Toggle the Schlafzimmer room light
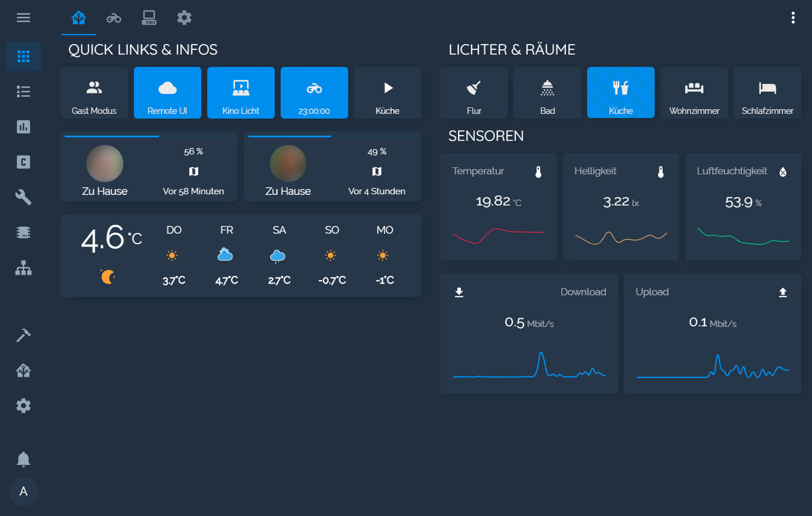 pos(767,92)
